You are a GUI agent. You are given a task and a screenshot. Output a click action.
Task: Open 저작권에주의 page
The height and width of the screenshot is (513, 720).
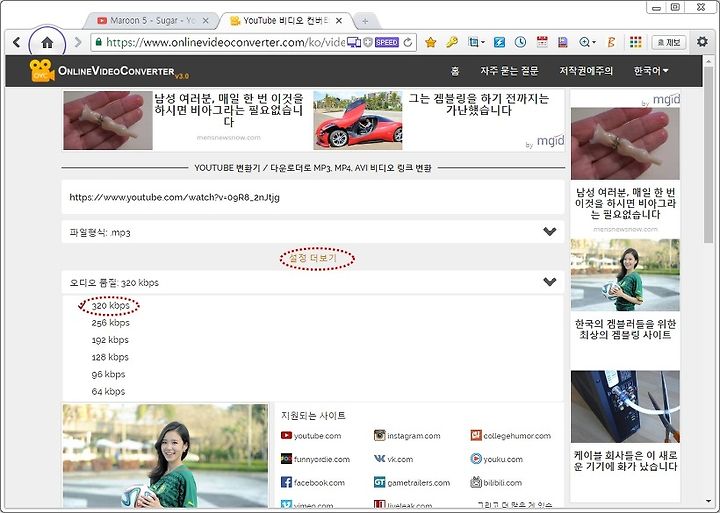(586, 71)
